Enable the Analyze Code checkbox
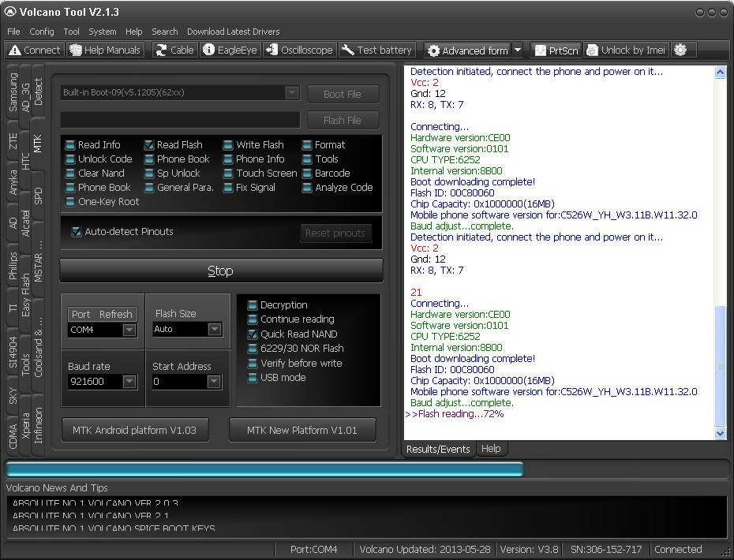The height and width of the screenshot is (560, 734). [x=307, y=188]
